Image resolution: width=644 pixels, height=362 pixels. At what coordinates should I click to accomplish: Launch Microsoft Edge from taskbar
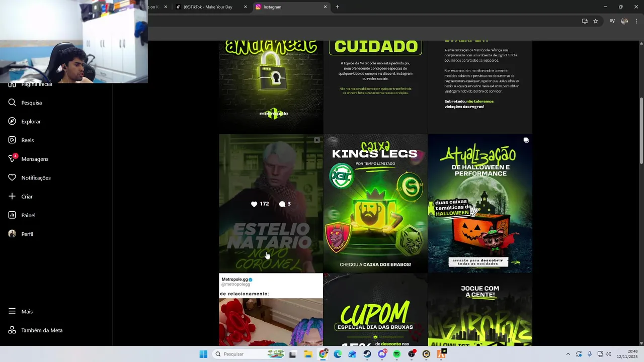[338, 354]
